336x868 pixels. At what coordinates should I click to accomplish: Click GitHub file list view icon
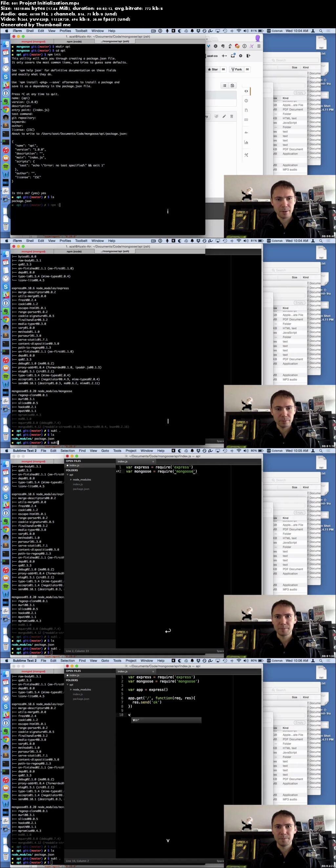click(x=224, y=86)
